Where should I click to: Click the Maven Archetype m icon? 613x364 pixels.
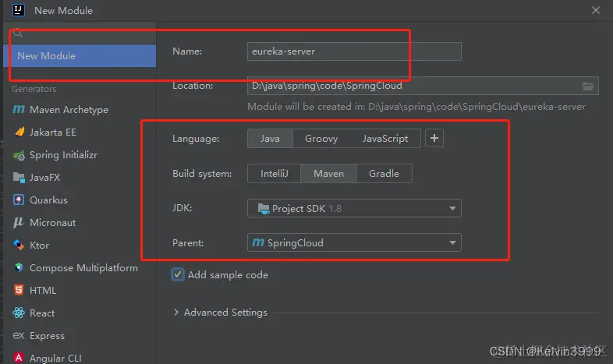pyautogui.click(x=19, y=109)
